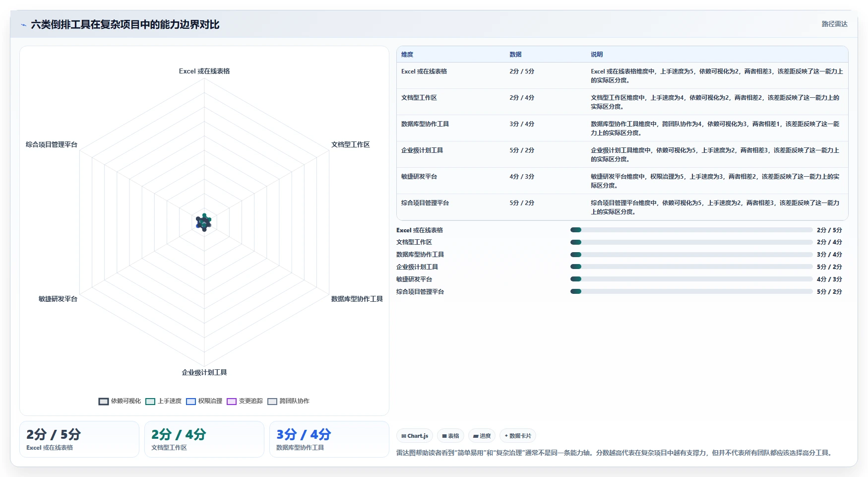The image size is (868, 477).
Task: Click the 路径雷达 label in header
Action: pos(834,24)
